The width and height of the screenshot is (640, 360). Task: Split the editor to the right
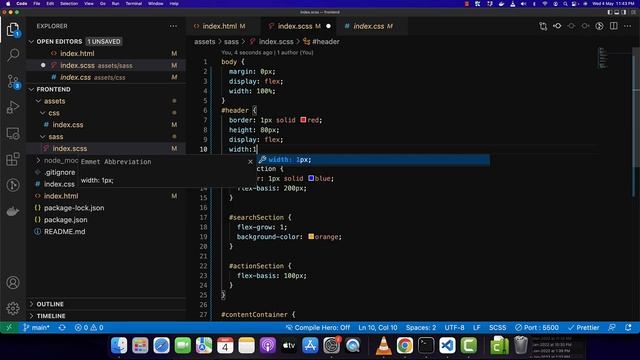click(x=613, y=26)
